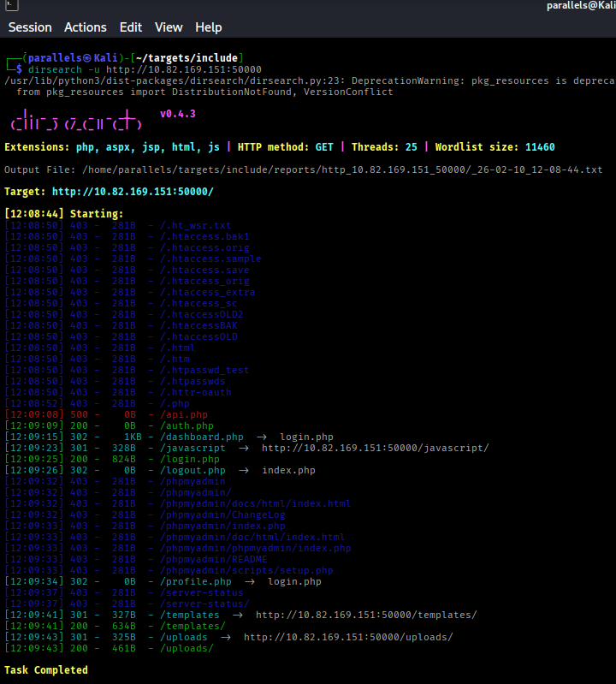Click the templates redirect destination URL
Screen dimensions: 616x684
pos(366,615)
